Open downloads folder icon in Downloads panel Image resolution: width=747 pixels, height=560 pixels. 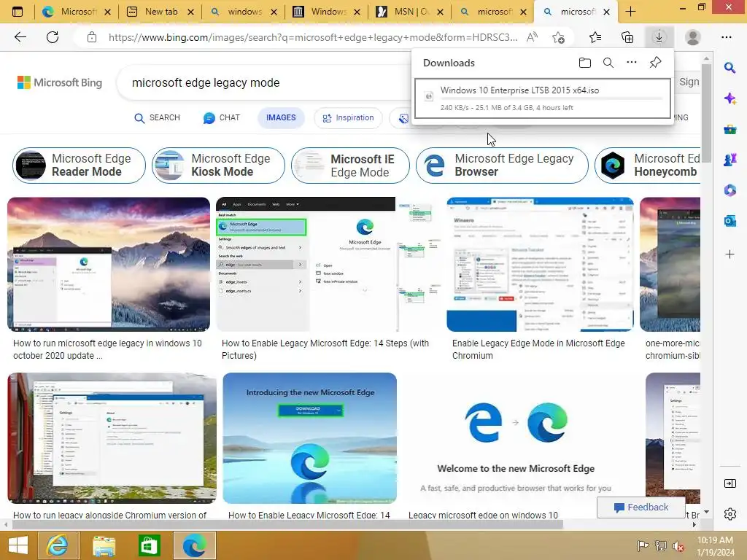584,63
